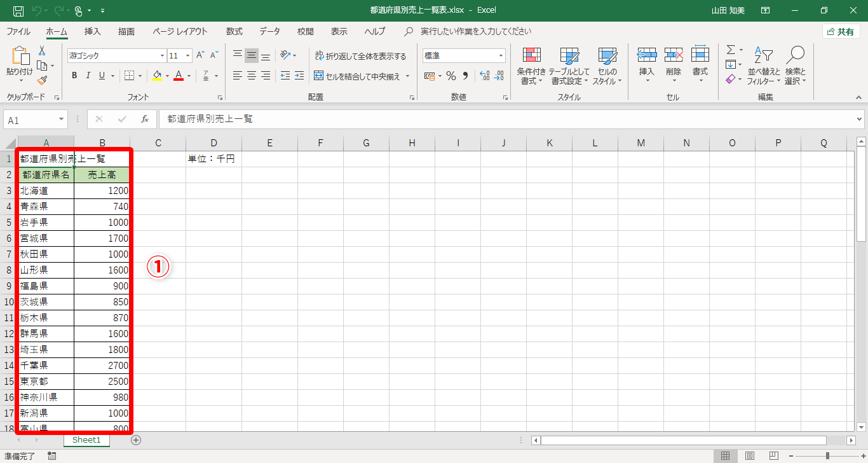Toggle 折り返して全体を表示する wrap text

[360, 56]
